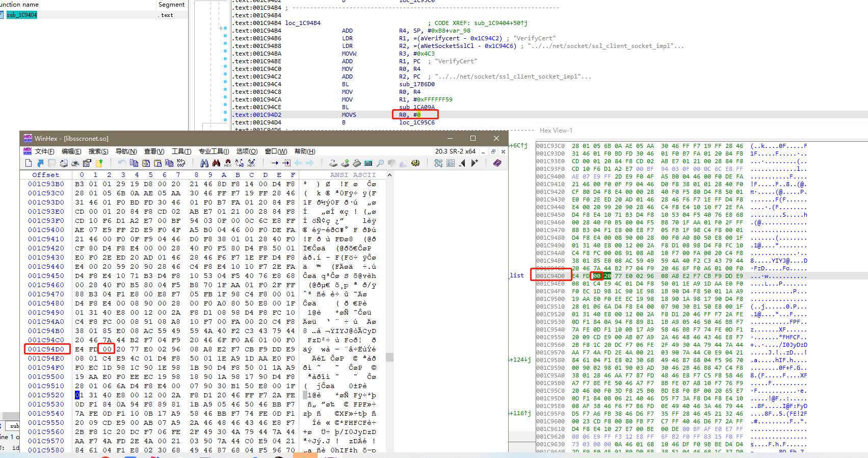868x458 pixels.
Task: Click the Offset column header in WinHex
Action: pyautogui.click(x=46, y=175)
